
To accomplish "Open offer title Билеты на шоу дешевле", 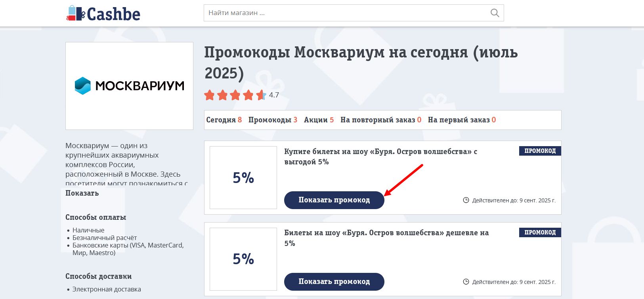I will [386, 238].
